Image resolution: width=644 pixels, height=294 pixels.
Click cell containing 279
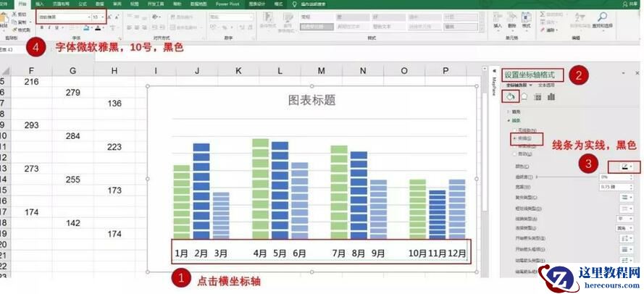coord(72,93)
